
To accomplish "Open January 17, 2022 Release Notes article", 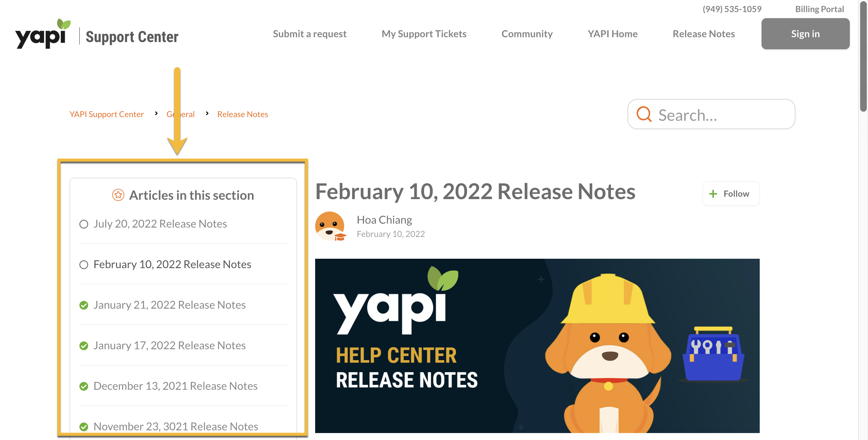I will click(169, 345).
